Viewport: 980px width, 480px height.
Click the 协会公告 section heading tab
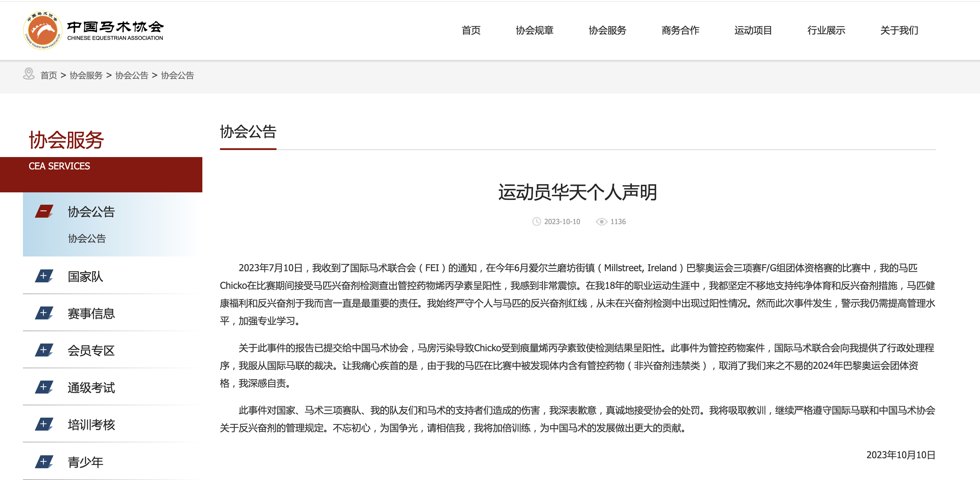(248, 132)
